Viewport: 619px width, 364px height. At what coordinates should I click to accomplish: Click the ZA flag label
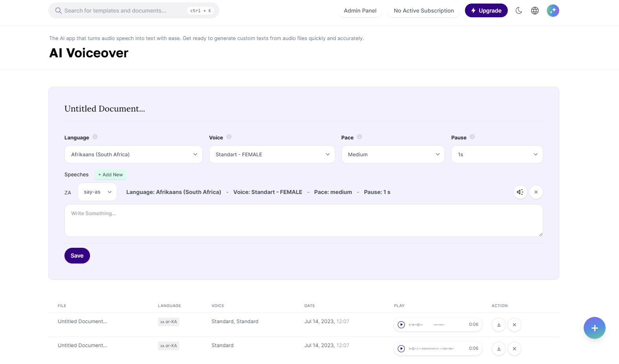(68, 192)
